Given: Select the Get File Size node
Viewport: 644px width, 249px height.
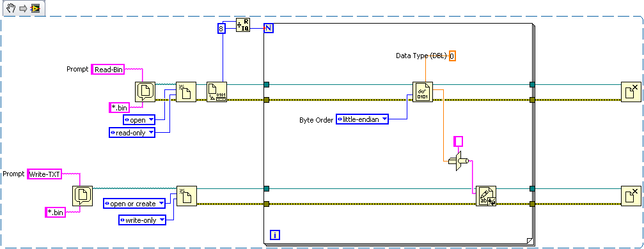Looking at the screenshot, I should 217,91.
